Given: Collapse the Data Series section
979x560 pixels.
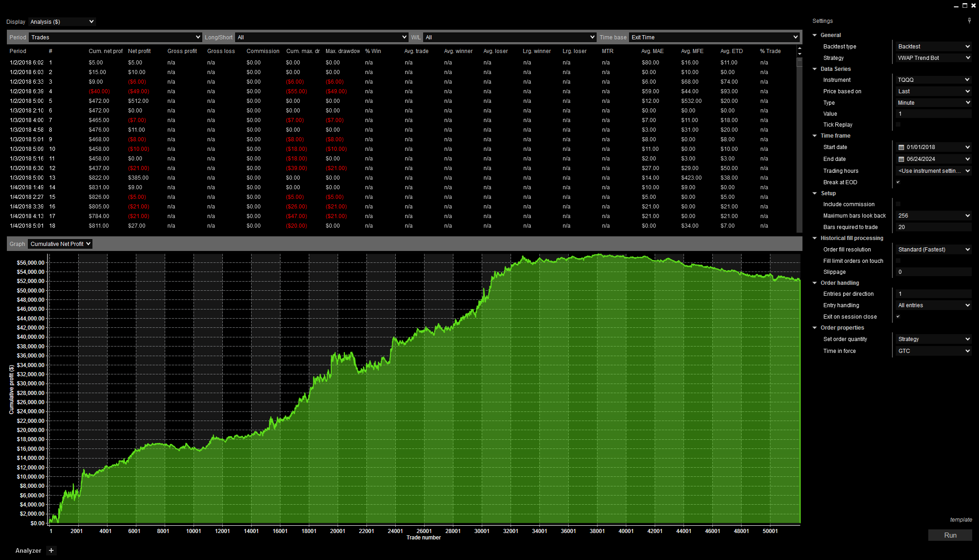Looking at the screenshot, I should pos(815,69).
